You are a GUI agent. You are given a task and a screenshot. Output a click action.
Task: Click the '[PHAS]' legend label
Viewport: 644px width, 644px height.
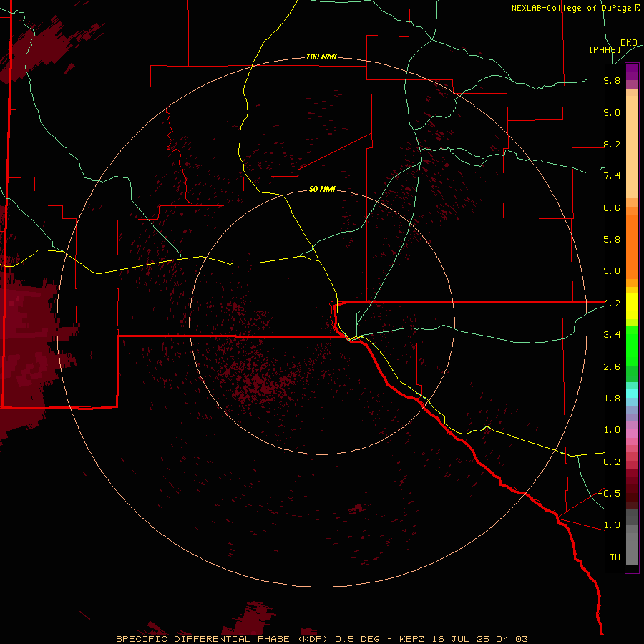click(x=605, y=49)
